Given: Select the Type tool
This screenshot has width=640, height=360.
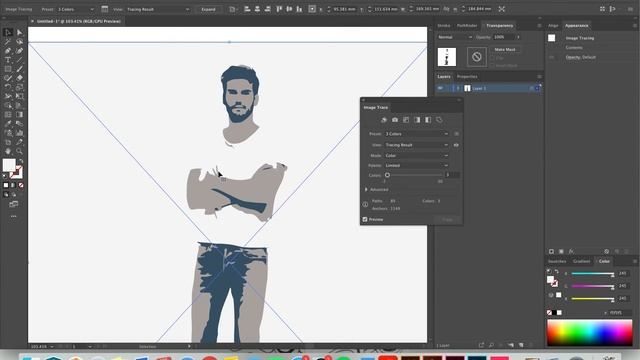Looking at the screenshot, I should point(8,60).
